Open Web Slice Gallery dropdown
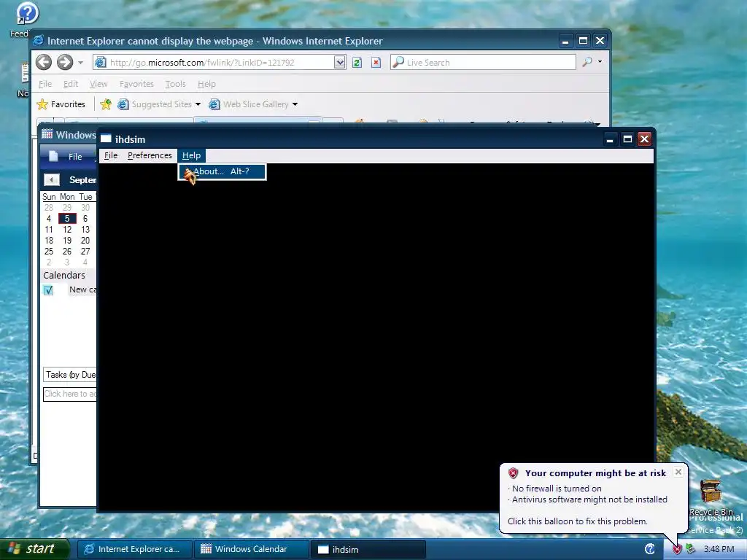The image size is (747, 560). pos(253,104)
